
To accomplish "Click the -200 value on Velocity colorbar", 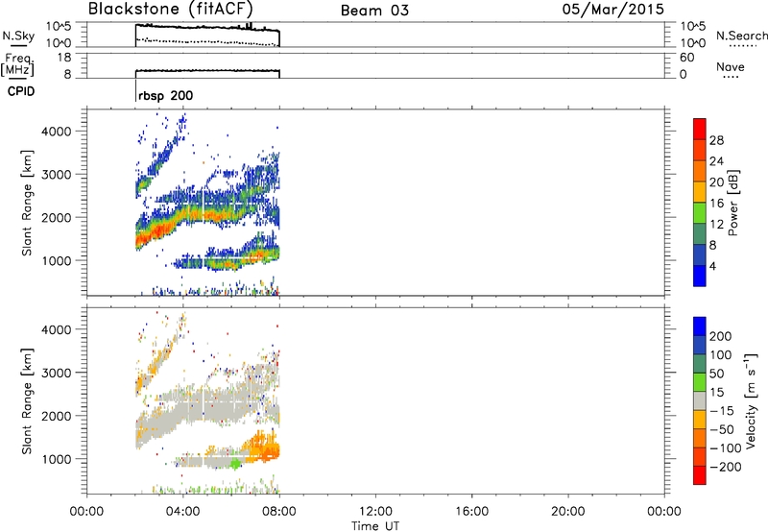I will point(725,467).
